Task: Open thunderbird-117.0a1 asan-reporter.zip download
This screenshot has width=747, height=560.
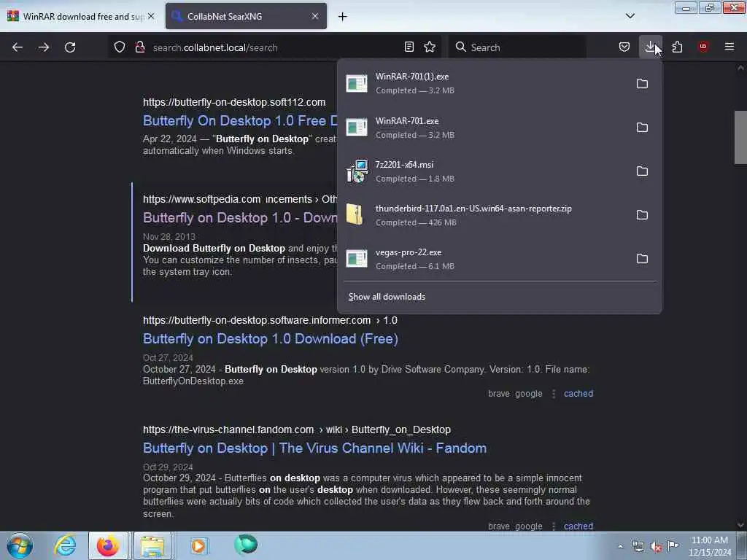Action: pos(483,215)
